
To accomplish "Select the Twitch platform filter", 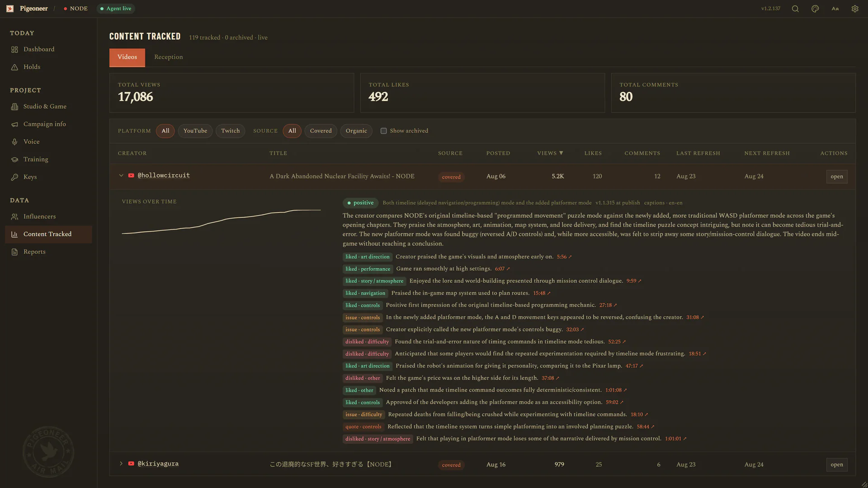I will pyautogui.click(x=231, y=131).
